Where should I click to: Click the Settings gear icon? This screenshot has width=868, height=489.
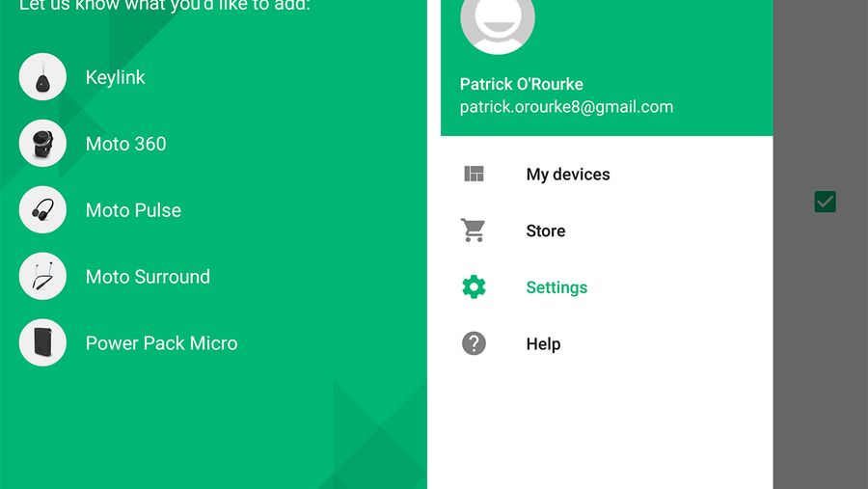474,286
